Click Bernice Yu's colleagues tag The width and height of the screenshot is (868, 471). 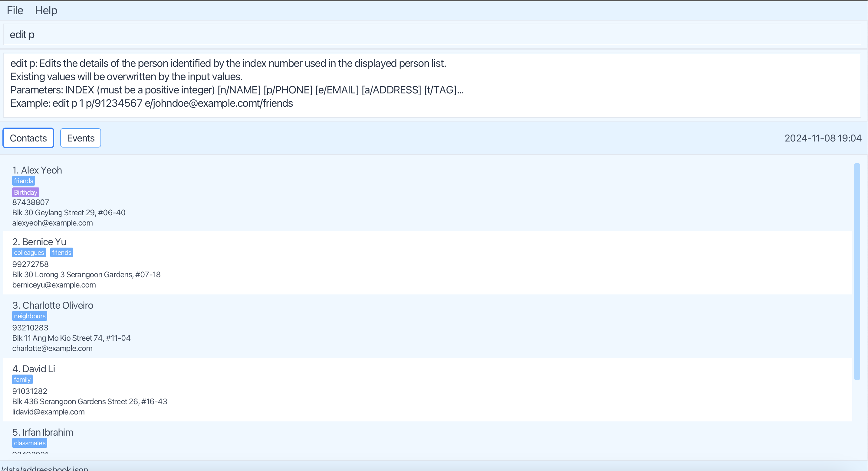pyautogui.click(x=29, y=252)
